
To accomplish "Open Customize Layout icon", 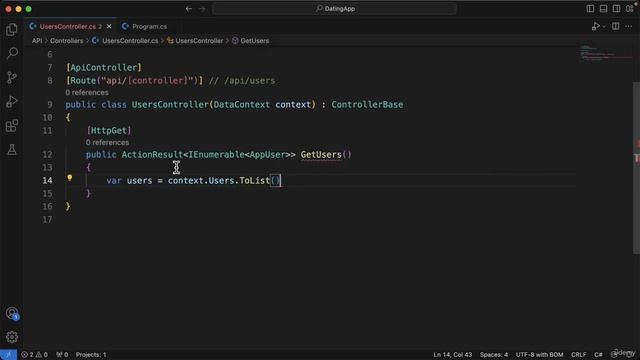I will (629, 9).
